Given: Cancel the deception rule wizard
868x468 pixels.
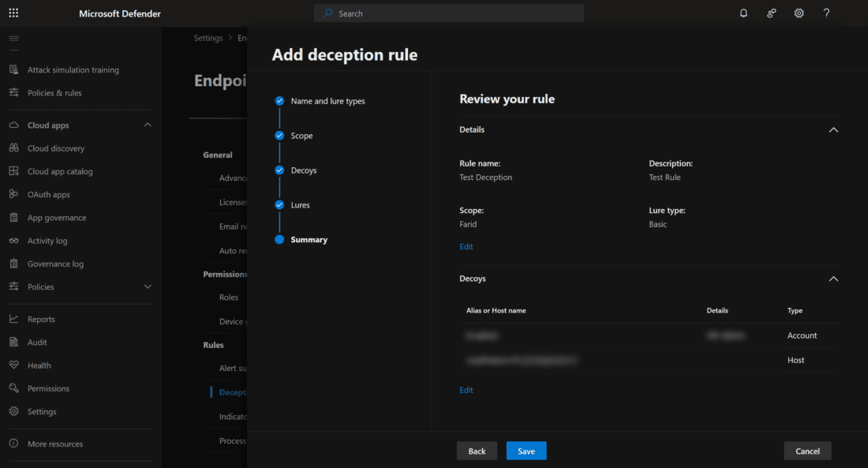Looking at the screenshot, I should point(807,451).
